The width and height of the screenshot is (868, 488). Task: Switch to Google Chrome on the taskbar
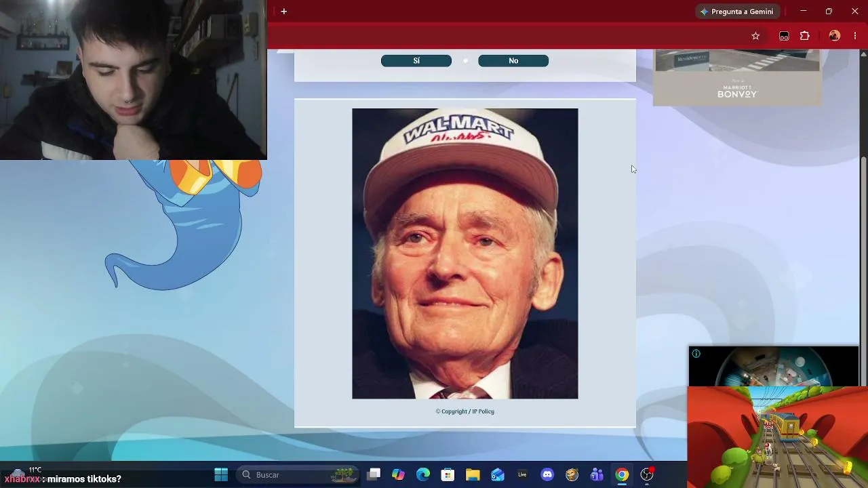[622, 474]
